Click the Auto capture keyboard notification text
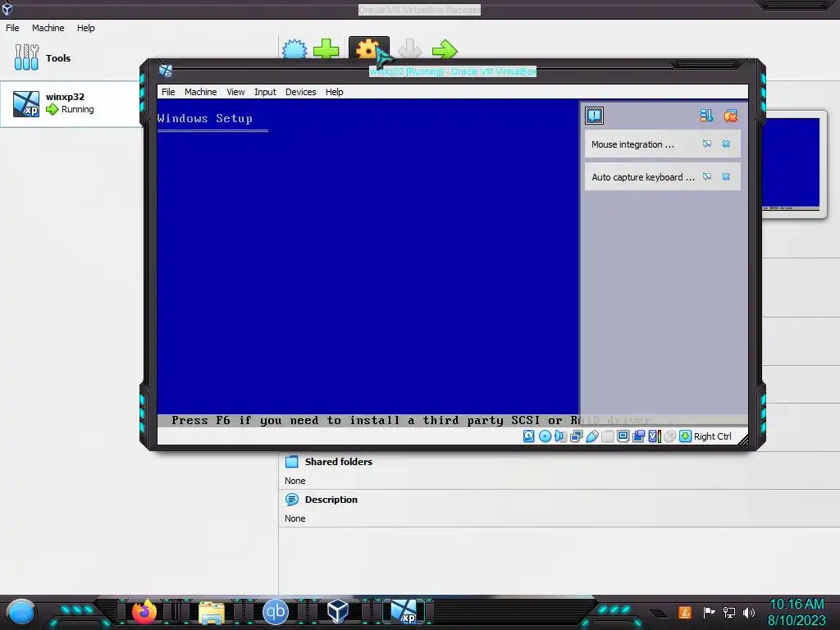The height and width of the screenshot is (630, 840). pyautogui.click(x=643, y=177)
